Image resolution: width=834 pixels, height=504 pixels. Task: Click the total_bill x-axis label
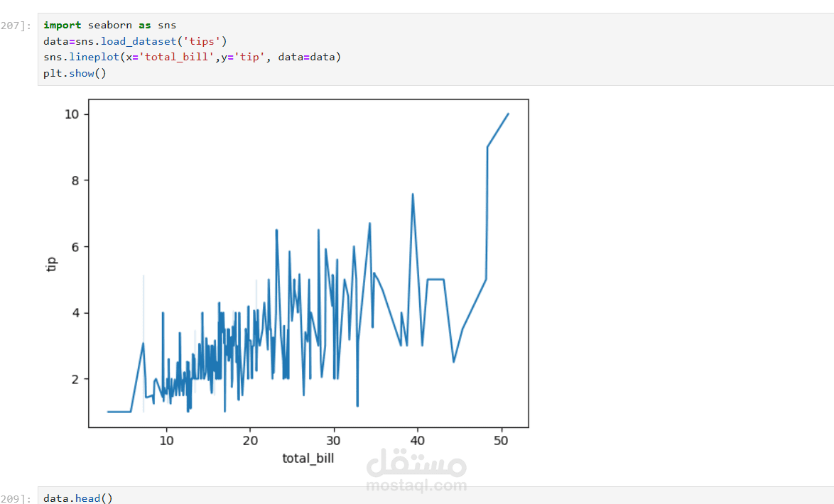pyautogui.click(x=308, y=459)
